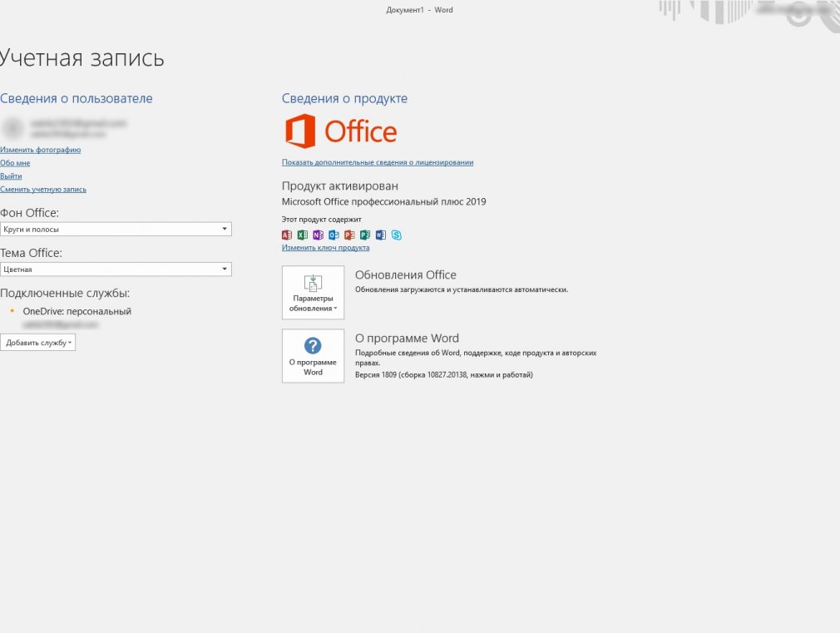Open the Тема Office dropdown
The width and height of the screenshot is (840, 633).
point(116,269)
